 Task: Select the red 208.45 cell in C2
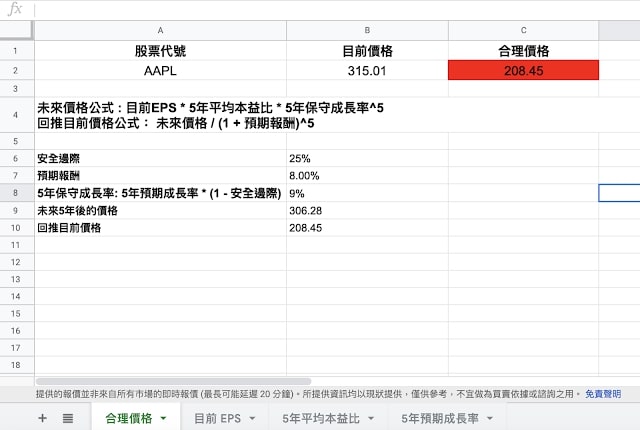pyautogui.click(x=523, y=70)
